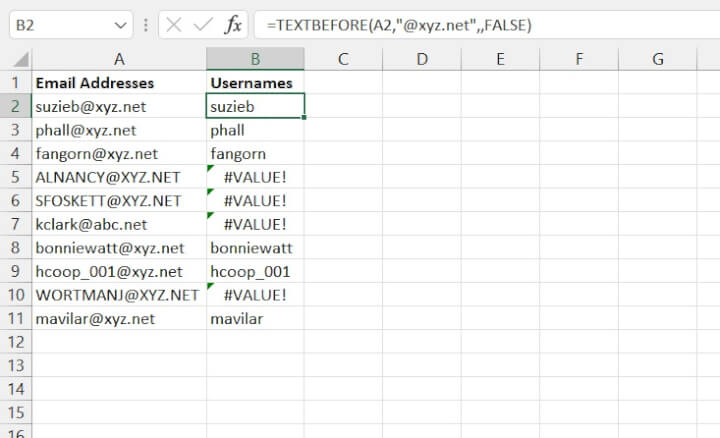Click the formula bar options dots handle

(146, 25)
